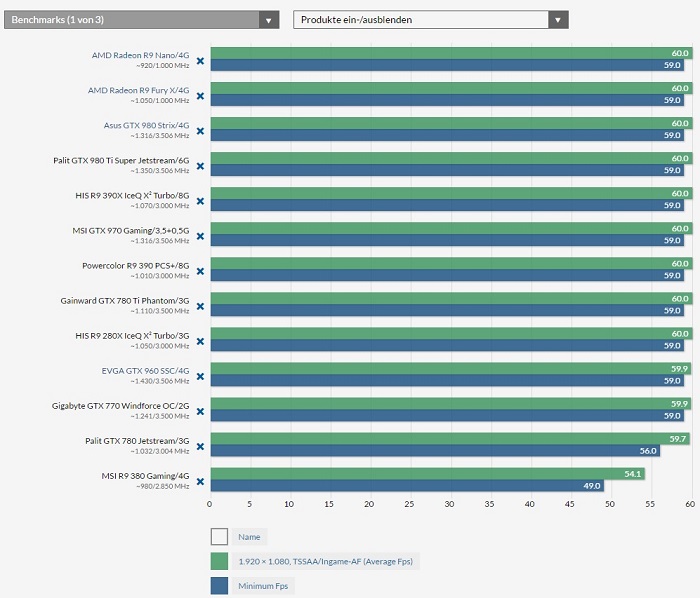Screen dimensions: 700x598
Task: Open the AMD Radeon R9 Fury X/4G link
Action: pos(138,90)
